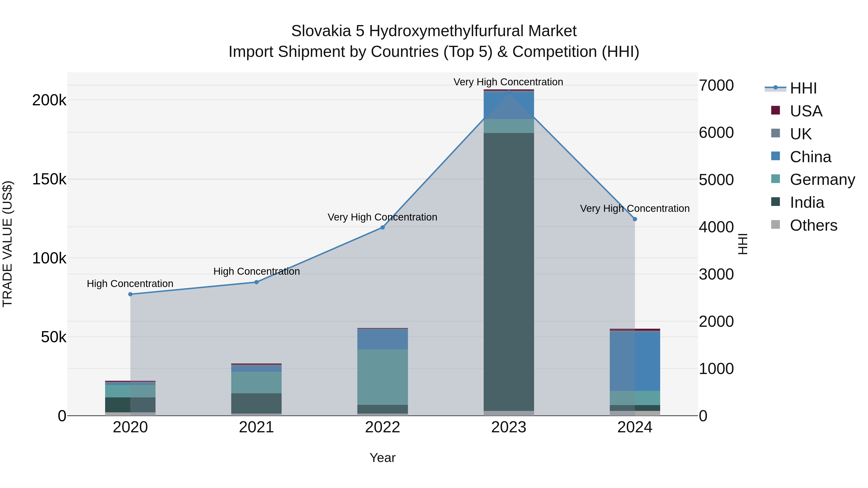Image resolution: width=868 pixels, height=488 pixels.
Task: Toggle the Others legend entry
Action: coord(804,225)
